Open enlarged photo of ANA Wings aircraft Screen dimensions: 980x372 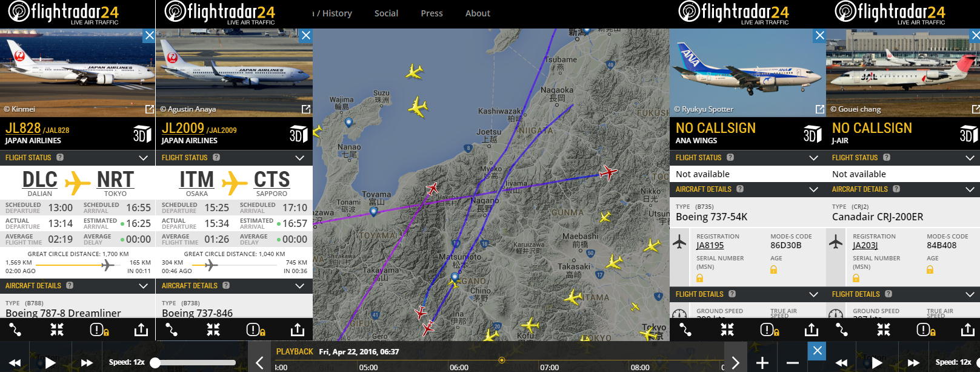[x=819, y=109]
